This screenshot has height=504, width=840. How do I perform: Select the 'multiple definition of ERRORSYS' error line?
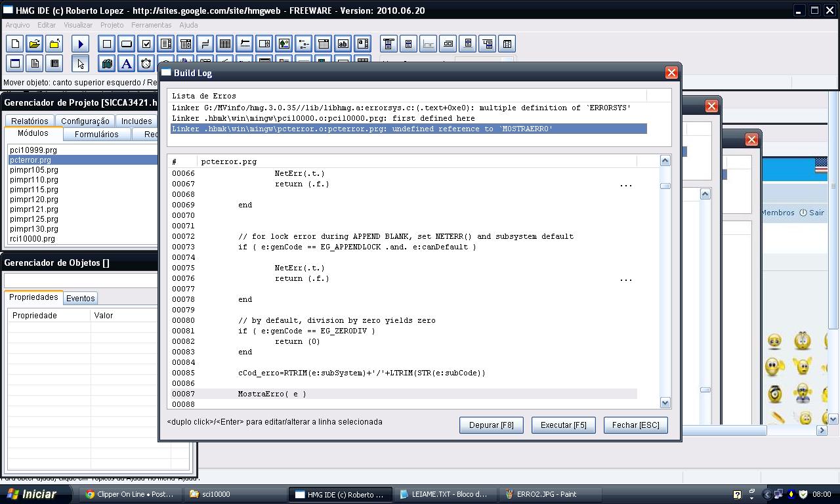point(401,108)
